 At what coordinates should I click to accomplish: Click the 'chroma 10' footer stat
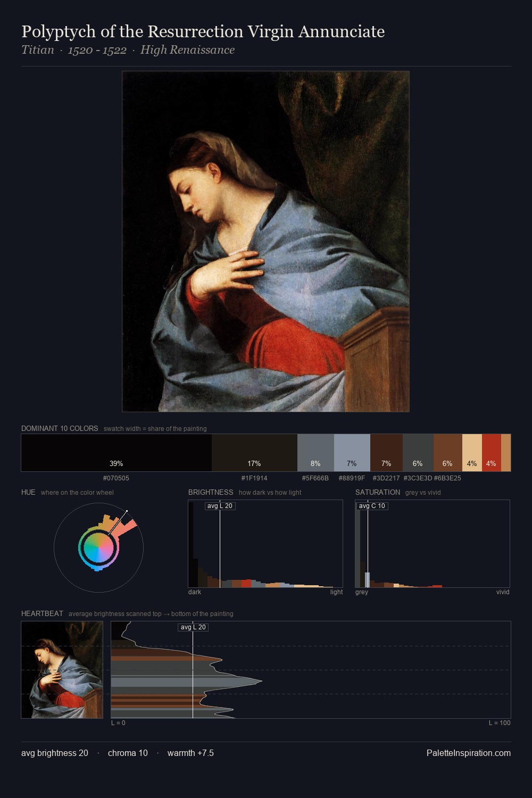click(x=128, y=753)
